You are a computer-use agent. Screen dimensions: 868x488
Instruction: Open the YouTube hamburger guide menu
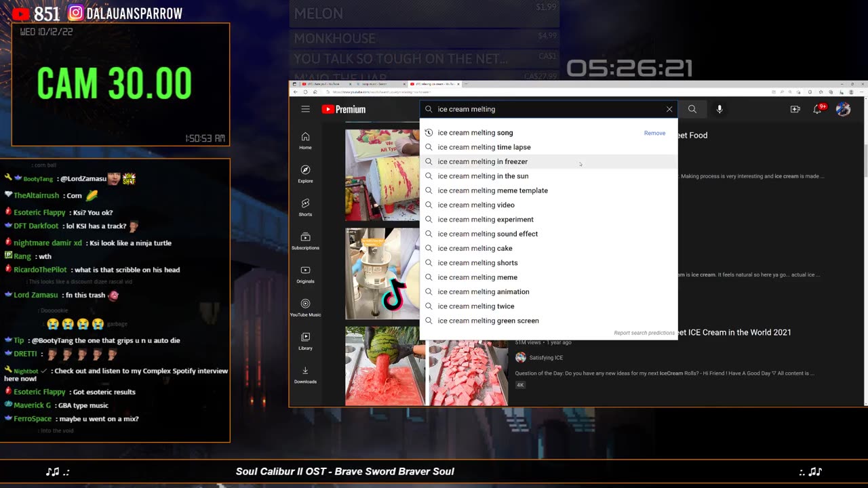[x=306, y=109]
